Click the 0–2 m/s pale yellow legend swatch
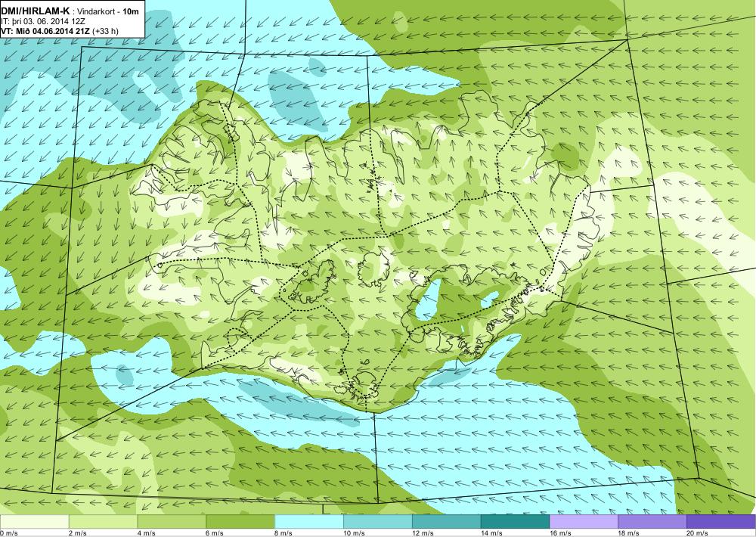 (34, 522)
